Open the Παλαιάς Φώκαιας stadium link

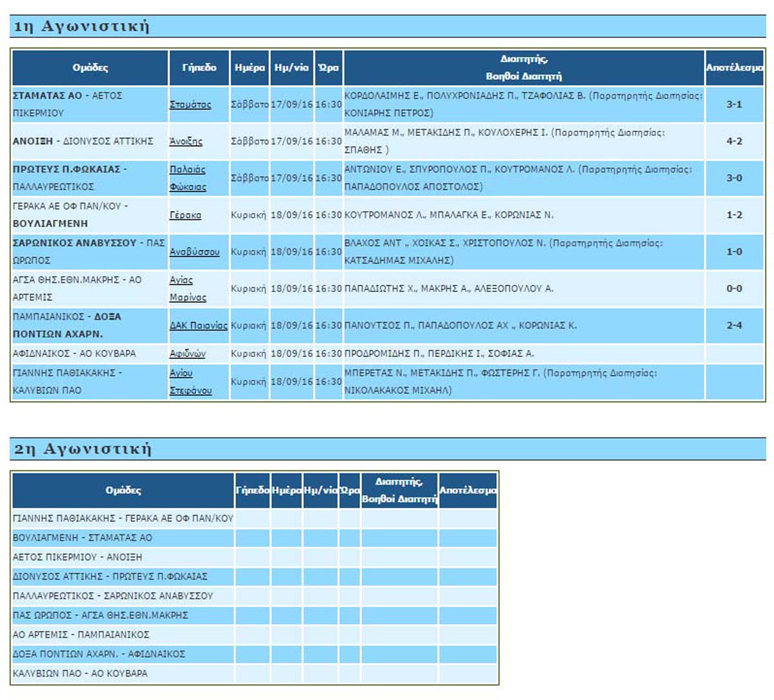188,178
